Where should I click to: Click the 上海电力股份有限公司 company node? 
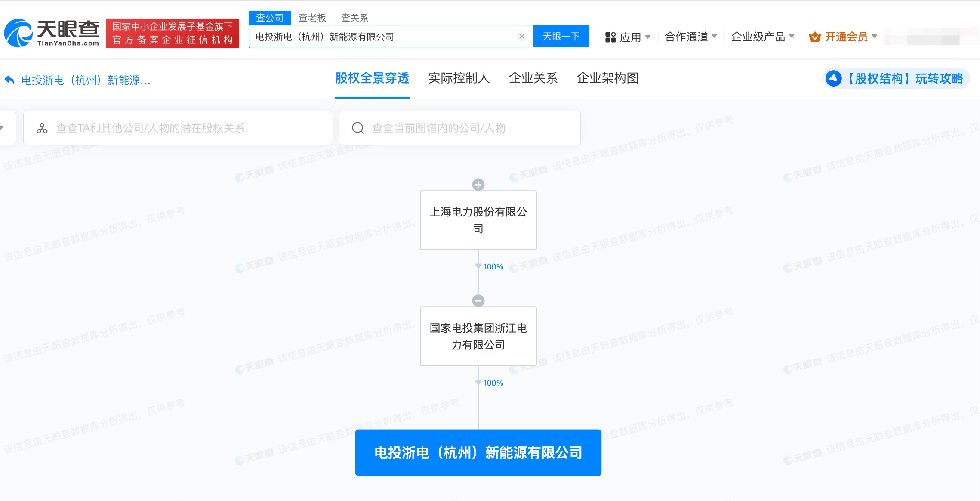(478, 220)
